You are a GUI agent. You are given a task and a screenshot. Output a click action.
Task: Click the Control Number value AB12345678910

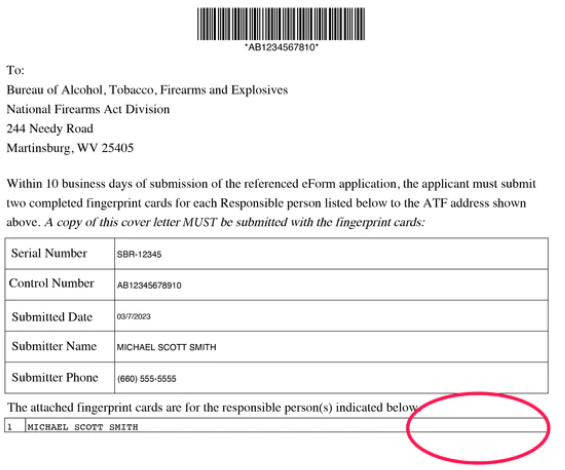coord(149,285)
